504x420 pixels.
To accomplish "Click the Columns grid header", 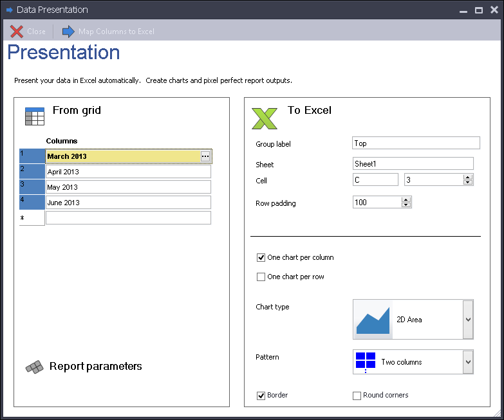I will point(62,141).
